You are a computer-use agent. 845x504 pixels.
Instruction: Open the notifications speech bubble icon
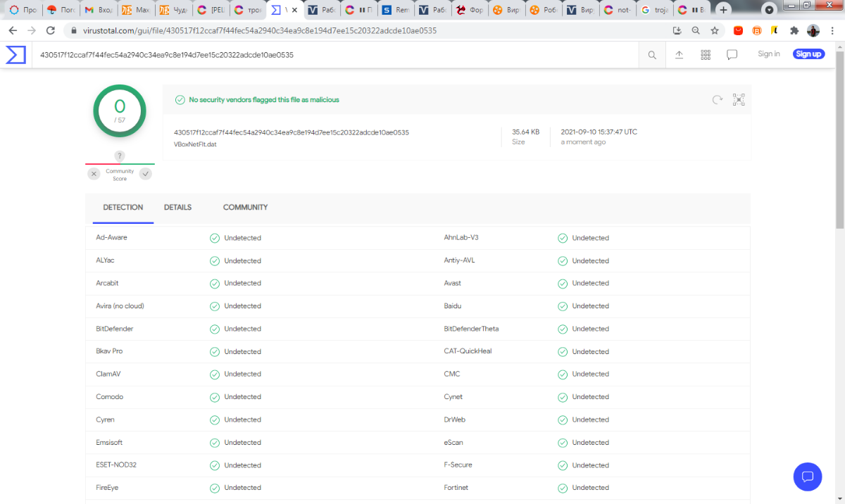pos(732,55)
